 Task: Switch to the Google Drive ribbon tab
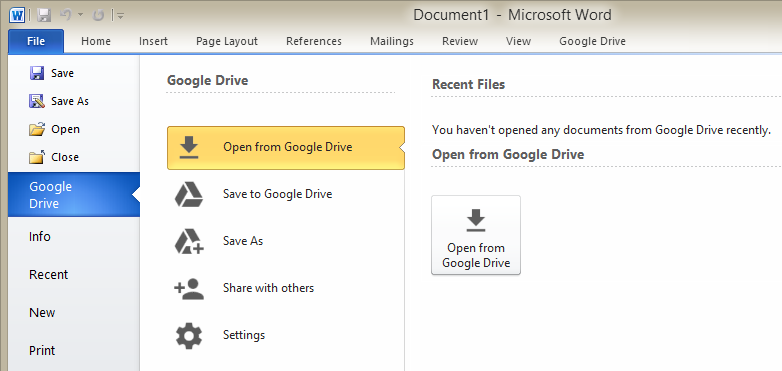[x=592, y=41]
